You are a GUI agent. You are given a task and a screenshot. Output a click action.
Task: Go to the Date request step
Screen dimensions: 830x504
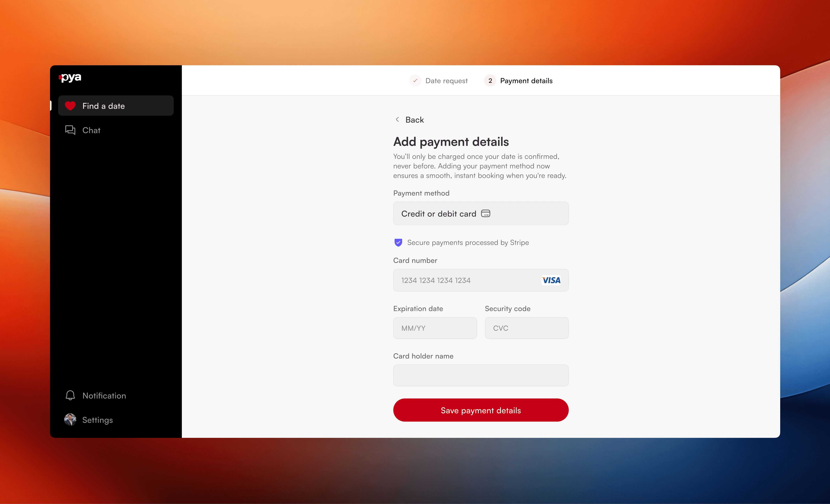[446, 81]
